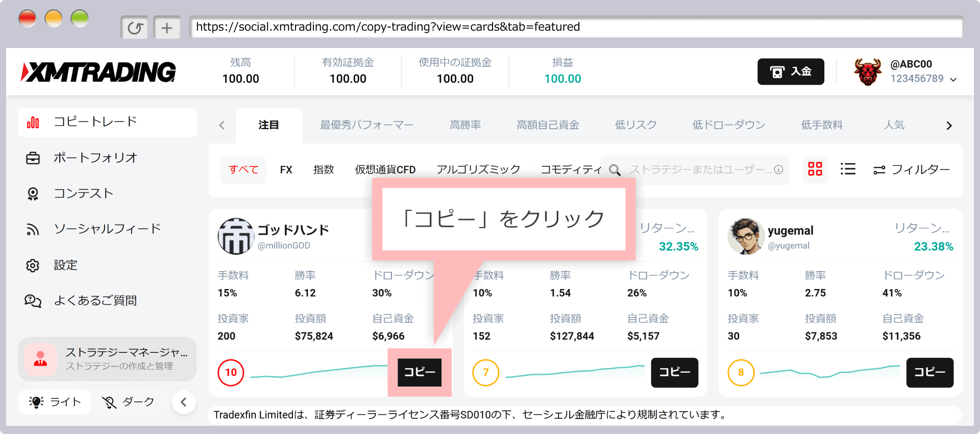Click the browser reload icon
Viewport: 980px width, 434px height.
pyautogui.click(x=135, y=28)
